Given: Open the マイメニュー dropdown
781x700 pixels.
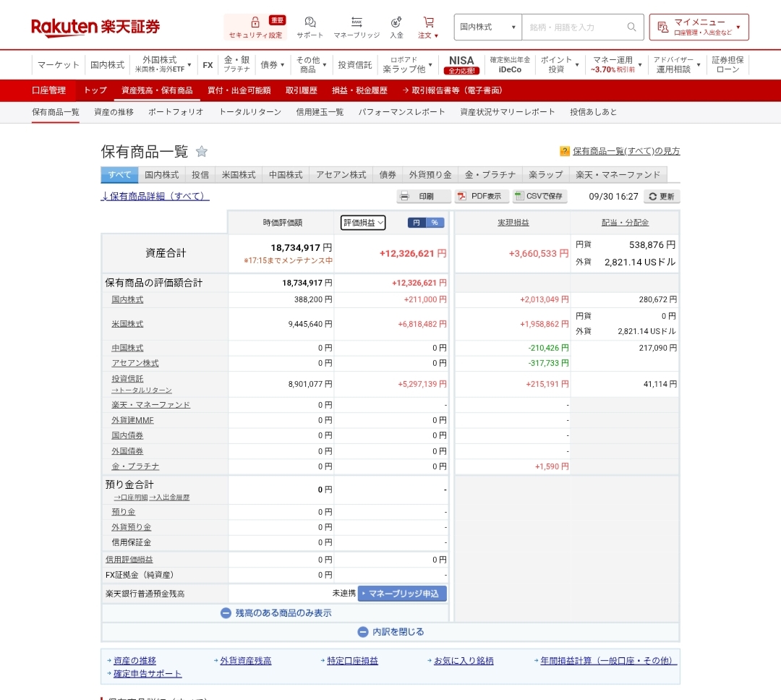Looking at the screenshot, I should point(699,27).
